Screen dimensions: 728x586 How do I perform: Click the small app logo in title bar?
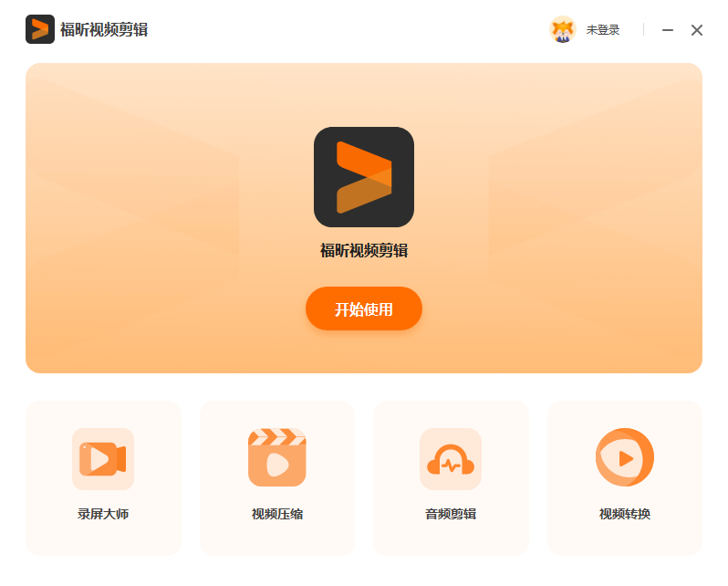(40, 29)
